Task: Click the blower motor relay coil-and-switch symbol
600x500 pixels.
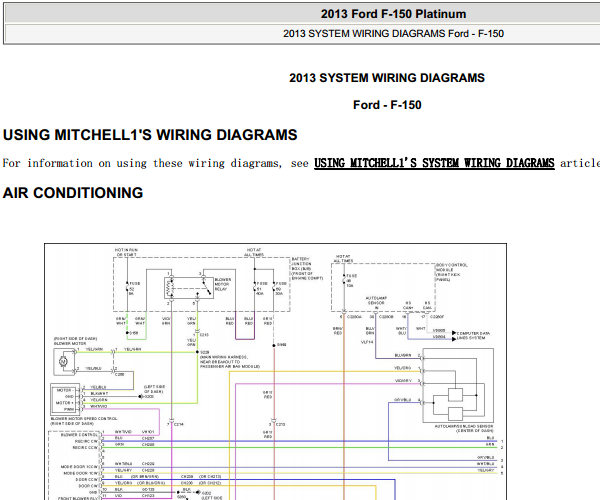Action: (x=189, y=288)
